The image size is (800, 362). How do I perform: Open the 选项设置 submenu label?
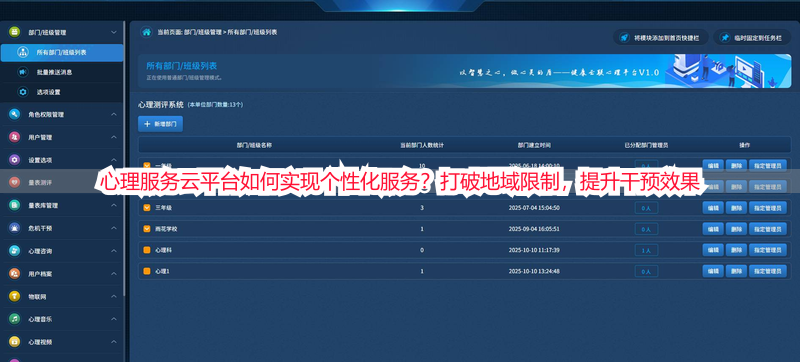pos(48,92)
